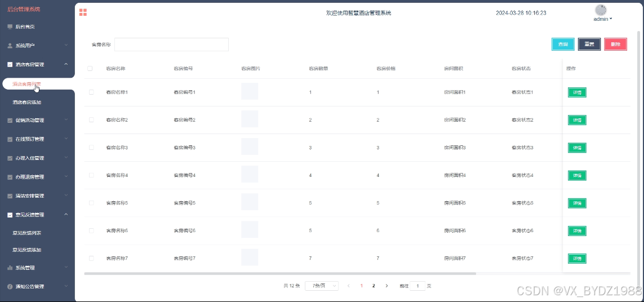The width and height of the screenshot is (644, 302).
Task: Click the info icon beside 通知公告管理
Action: tap(10, 286)
